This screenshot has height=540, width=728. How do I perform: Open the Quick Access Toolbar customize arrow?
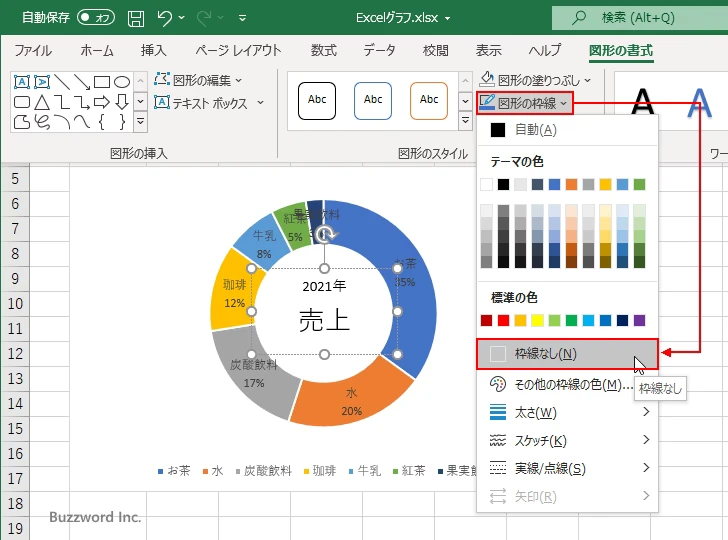242,18
